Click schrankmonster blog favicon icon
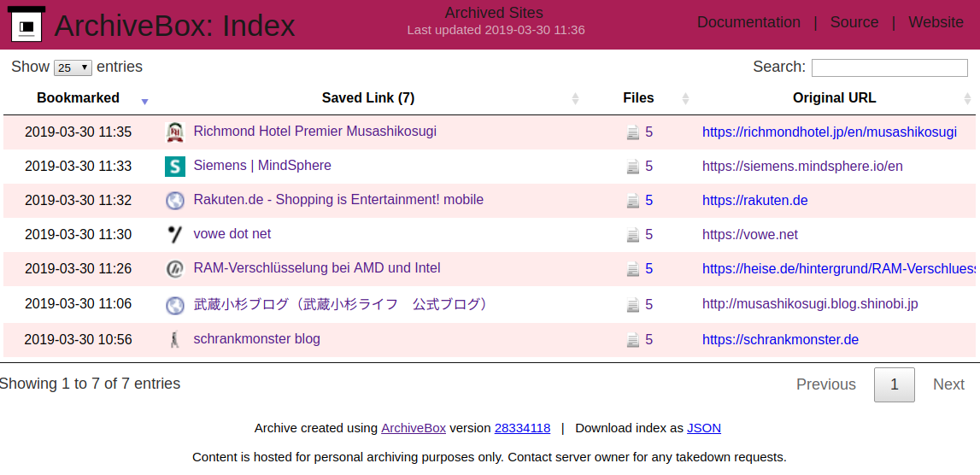The width and height of the screenshot is (980, 475). tap(175, 339)
